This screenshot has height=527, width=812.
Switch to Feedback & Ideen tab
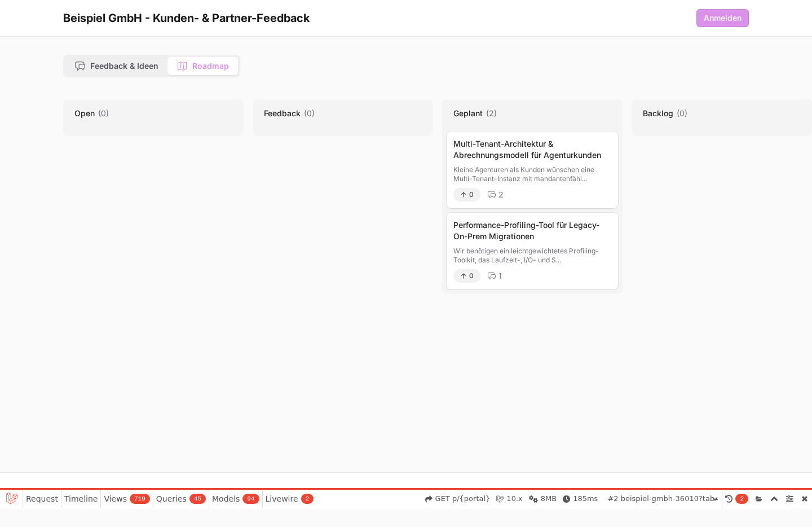116,66
